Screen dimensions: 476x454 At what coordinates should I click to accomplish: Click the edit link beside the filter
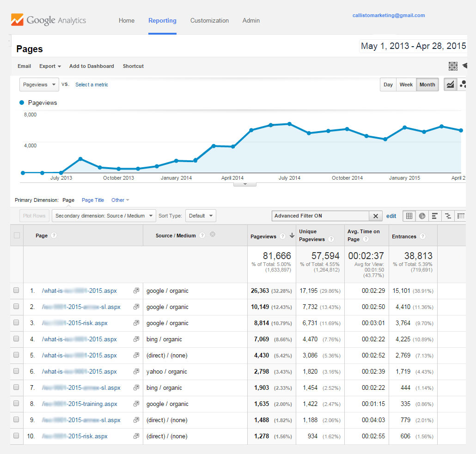point(391,216)
